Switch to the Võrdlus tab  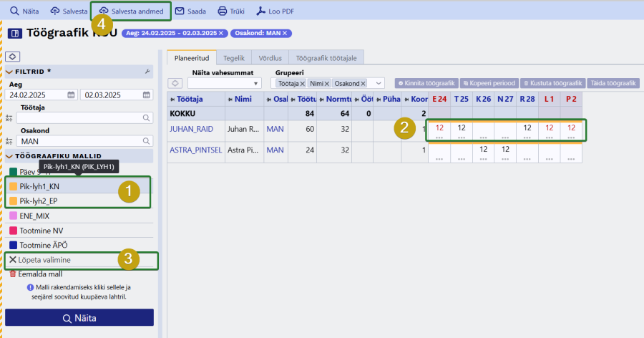270,58
